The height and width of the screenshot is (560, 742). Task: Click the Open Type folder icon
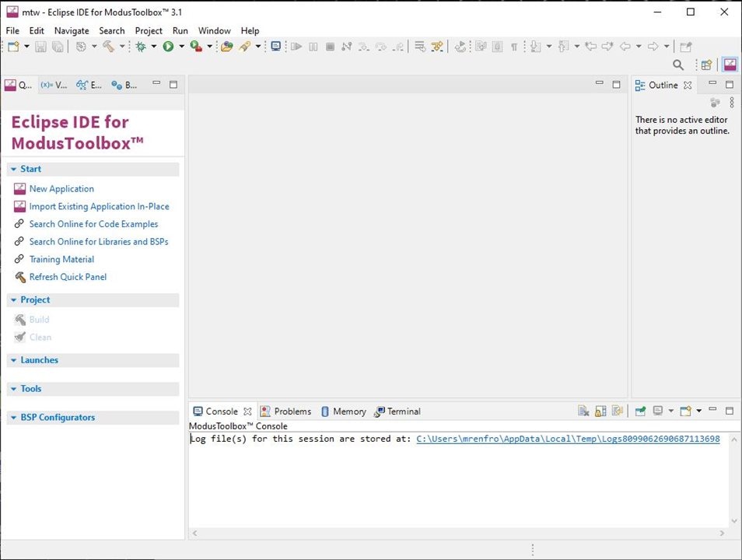227,47
